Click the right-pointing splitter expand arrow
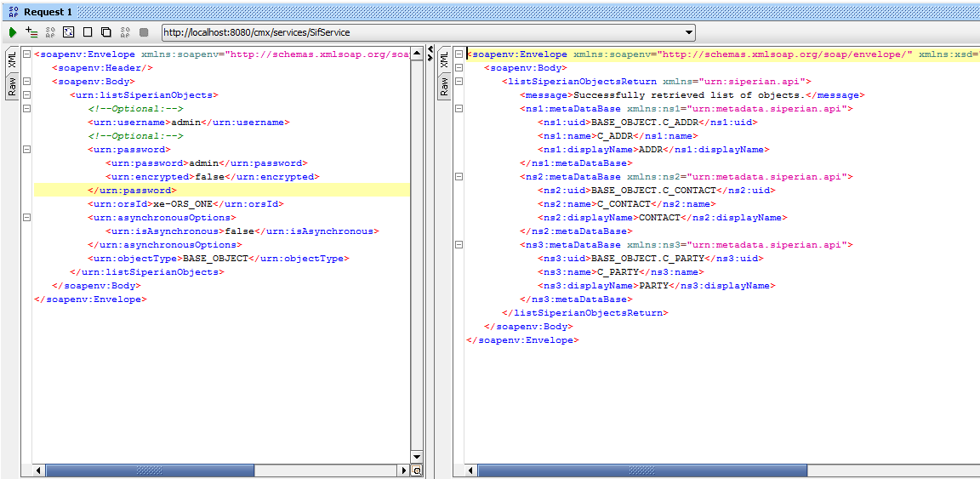 point(430,58)
